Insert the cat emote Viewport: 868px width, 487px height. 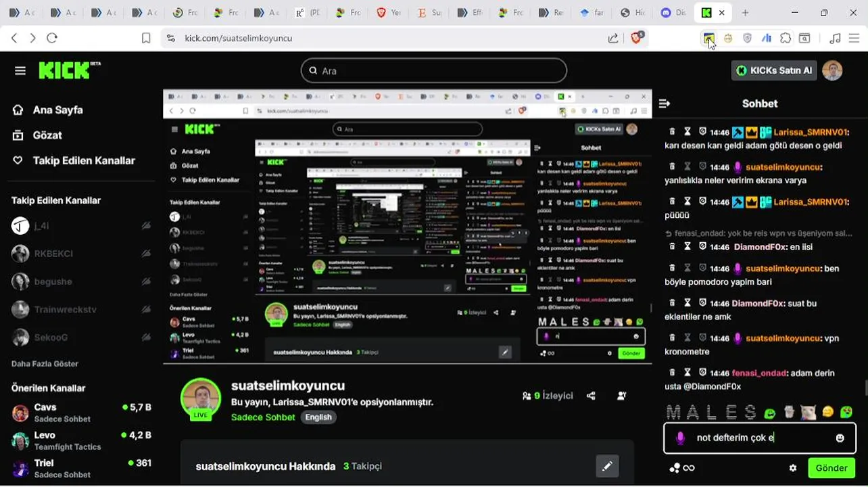click(808, 412)
